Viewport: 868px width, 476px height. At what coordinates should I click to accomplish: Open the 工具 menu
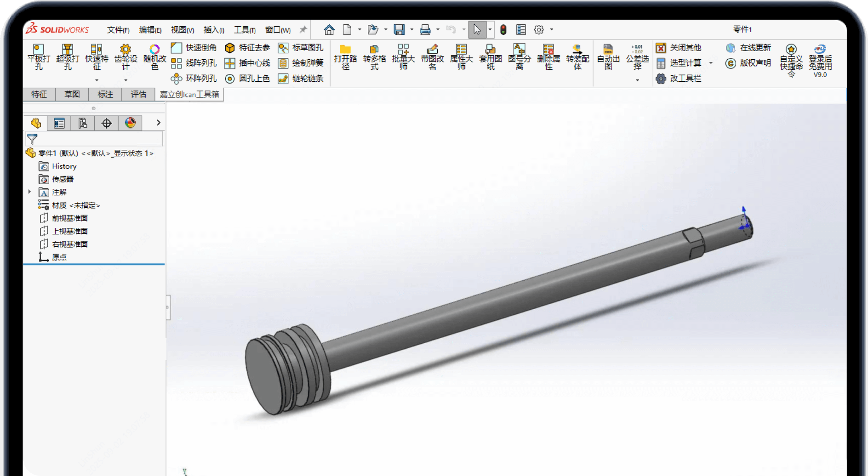(244, 30)
